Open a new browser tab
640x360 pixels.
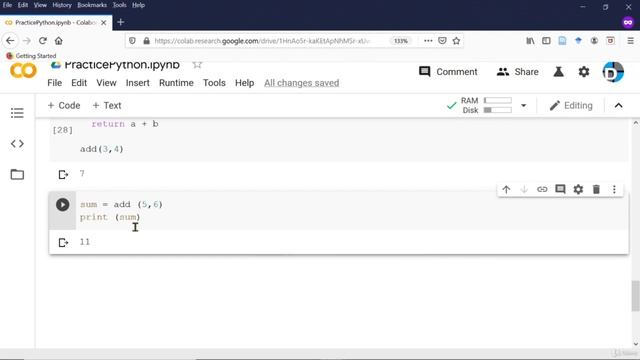[x=120, y=22]
